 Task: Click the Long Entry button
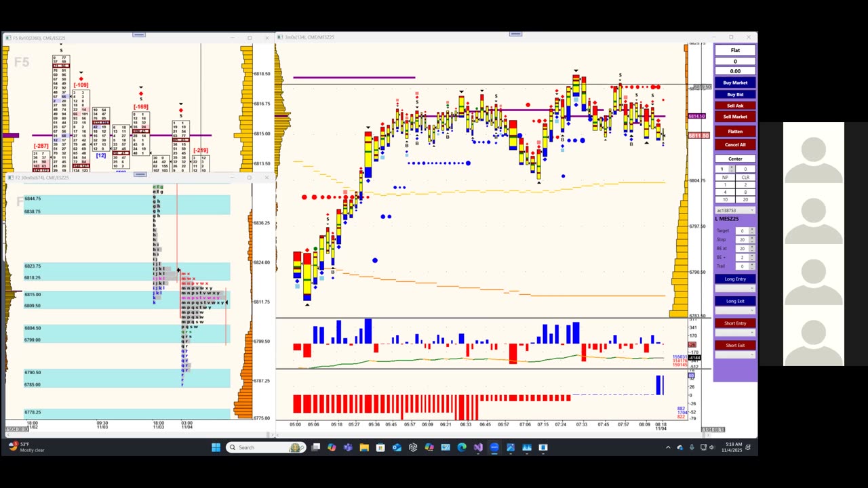735,279
